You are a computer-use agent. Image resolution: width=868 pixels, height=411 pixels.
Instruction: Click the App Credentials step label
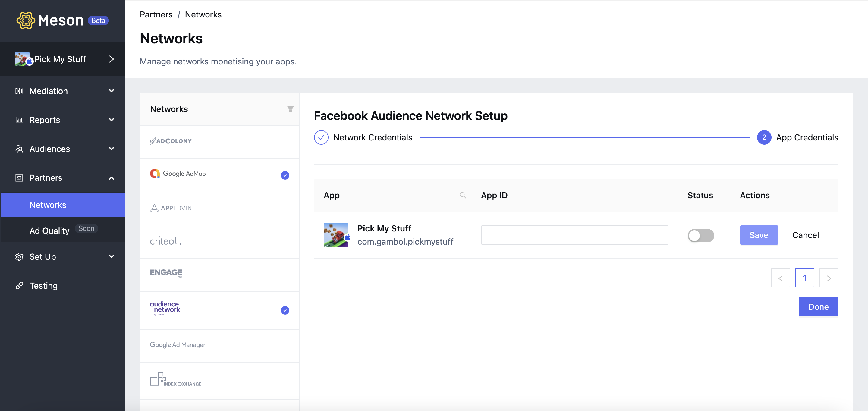pyautogui.click(x=807, y=137)
